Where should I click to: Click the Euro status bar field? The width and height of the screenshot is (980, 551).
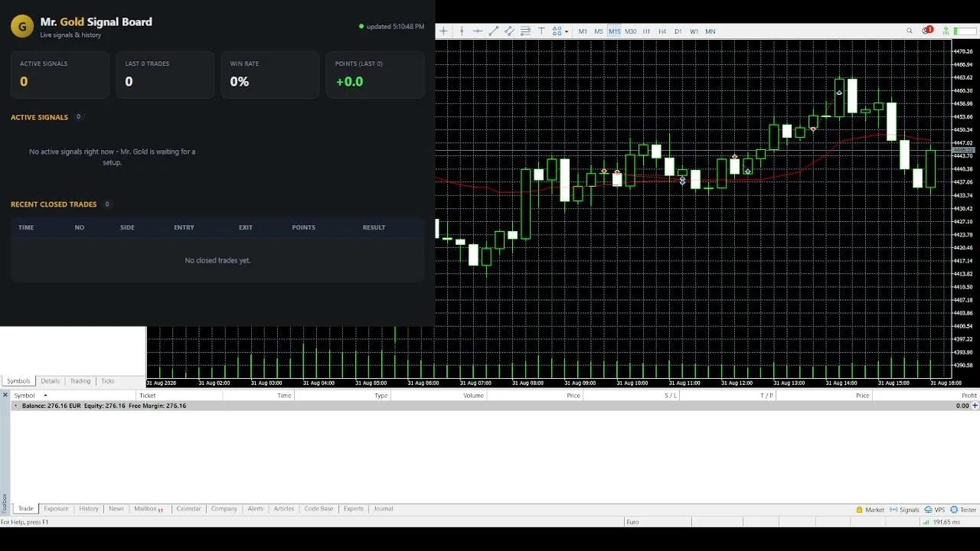[x=658, y=522]
